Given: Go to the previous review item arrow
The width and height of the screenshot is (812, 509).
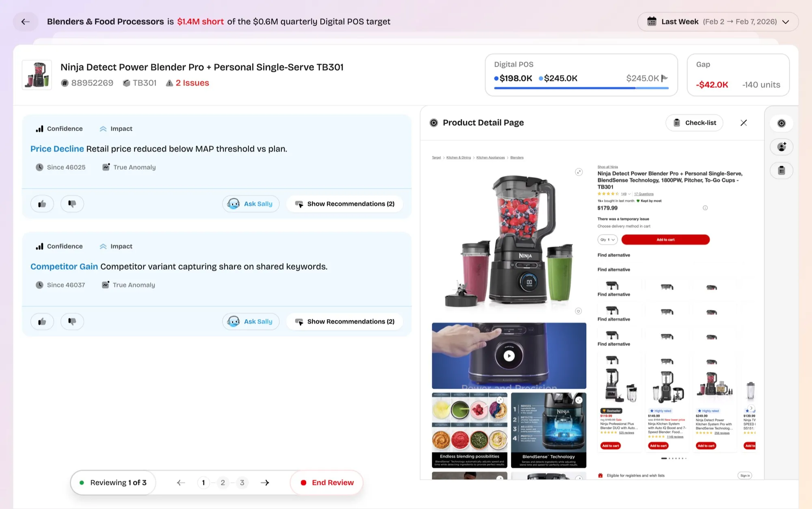Looking at the screenshot, I should pyautogui.click(x=181, y=483).
